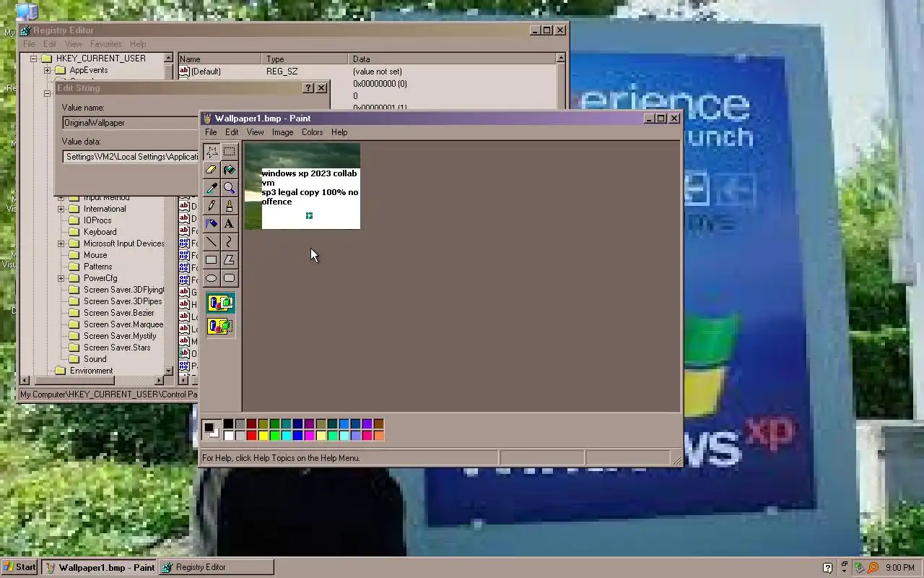Open the Paint View menu

[255, 132]
